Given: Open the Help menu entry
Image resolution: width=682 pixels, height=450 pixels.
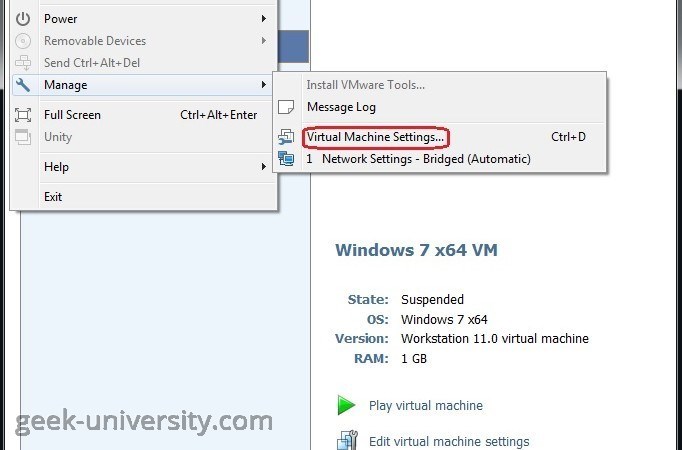Looking at the screenshot, I should (x=144, y=167).
